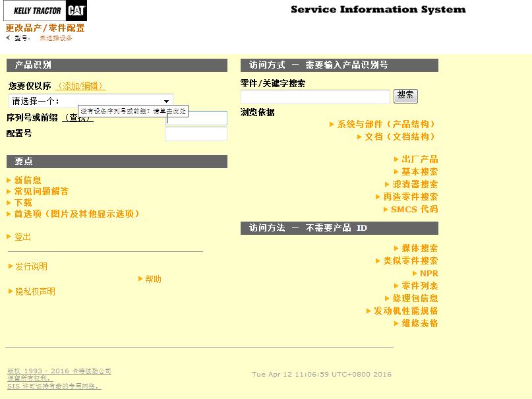
Task: Open 文档（文档结构）
Action: tap(400, 137)
